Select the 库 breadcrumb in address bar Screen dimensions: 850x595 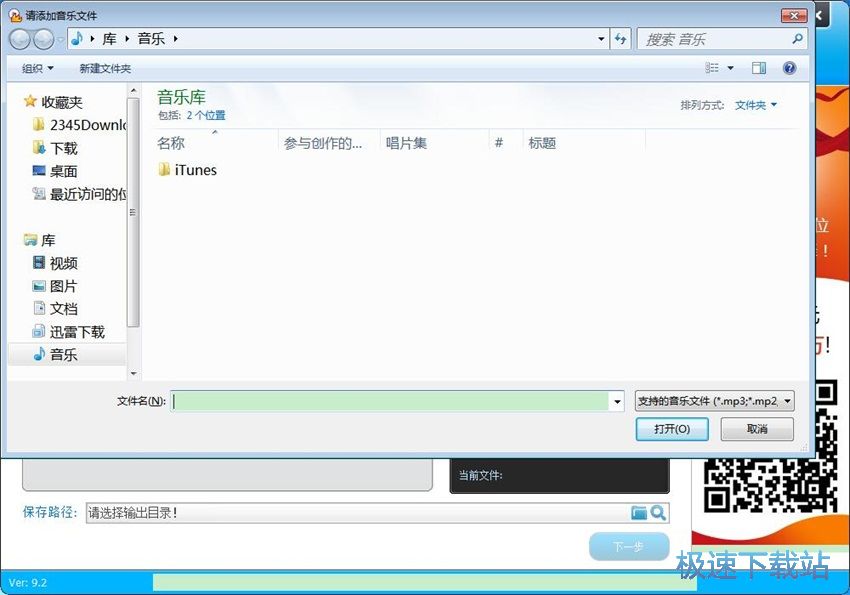click(x=110, y=39)
